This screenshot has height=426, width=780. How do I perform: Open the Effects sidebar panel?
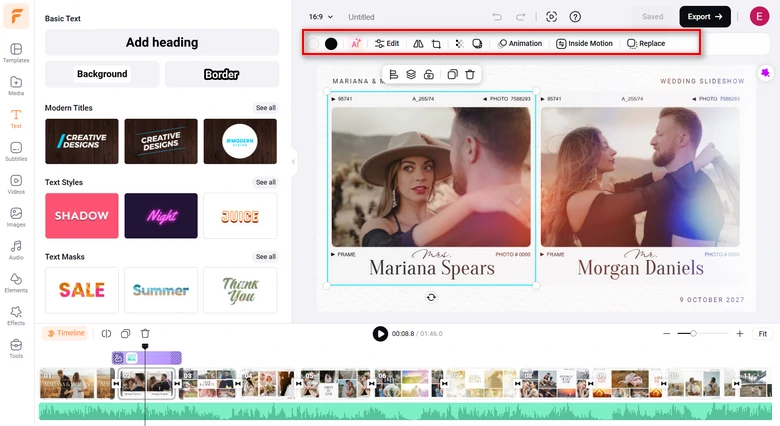[x=16, y=315]
